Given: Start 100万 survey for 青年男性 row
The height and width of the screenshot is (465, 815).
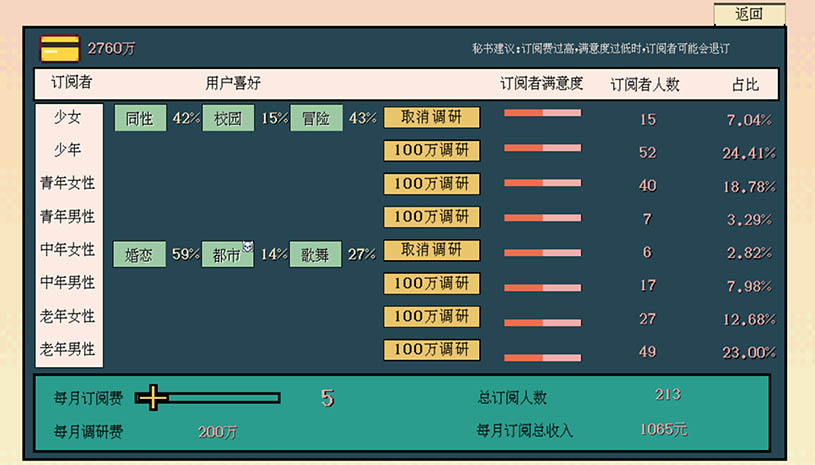Looking at the screenshot, I should [x=431, y=217].
